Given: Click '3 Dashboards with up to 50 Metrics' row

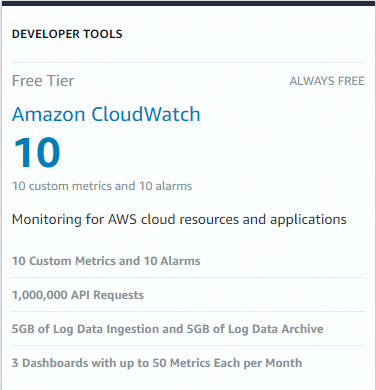Looking at the screenshot, I should click(188, 363).
